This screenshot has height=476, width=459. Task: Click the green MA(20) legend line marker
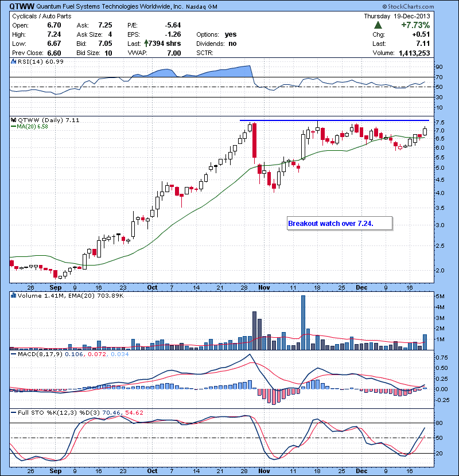pyautogui.click(x=13, y=126)
